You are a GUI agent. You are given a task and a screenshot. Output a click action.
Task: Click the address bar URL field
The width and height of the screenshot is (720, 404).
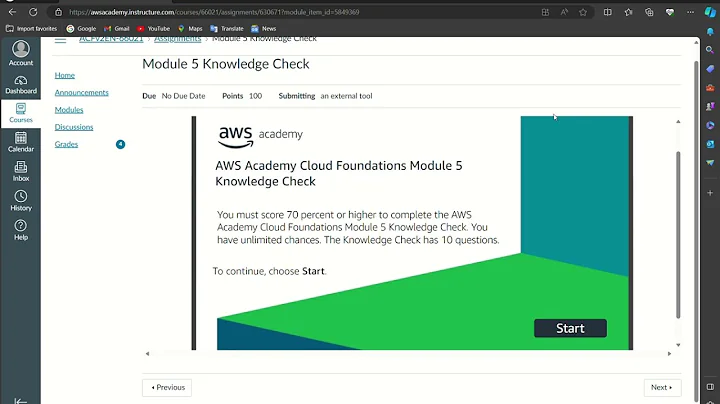[x=294, y=12]
